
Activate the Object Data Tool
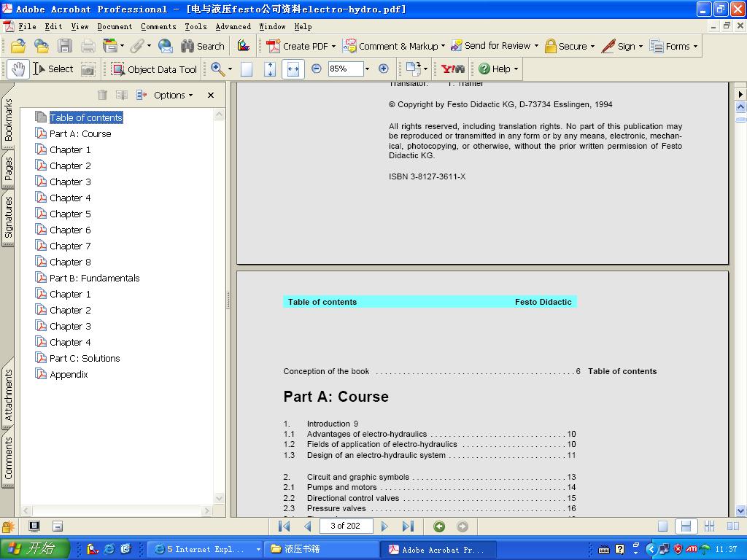click(154, 69)
